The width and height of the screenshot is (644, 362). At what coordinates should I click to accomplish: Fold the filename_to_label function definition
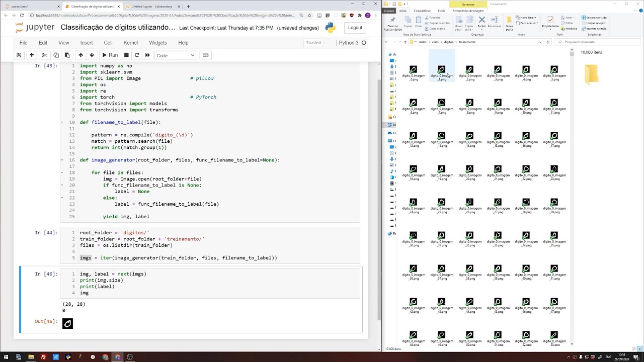(x=62, y=123)
